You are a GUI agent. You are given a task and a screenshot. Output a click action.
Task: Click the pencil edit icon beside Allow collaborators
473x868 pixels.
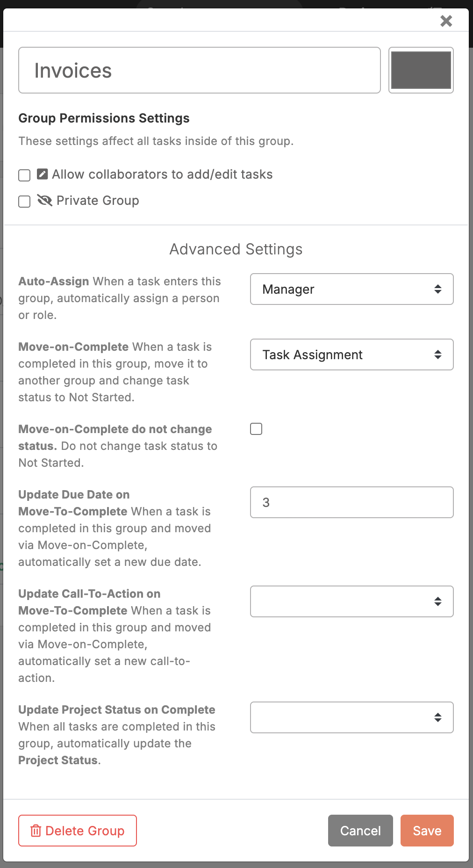point(43,174)
